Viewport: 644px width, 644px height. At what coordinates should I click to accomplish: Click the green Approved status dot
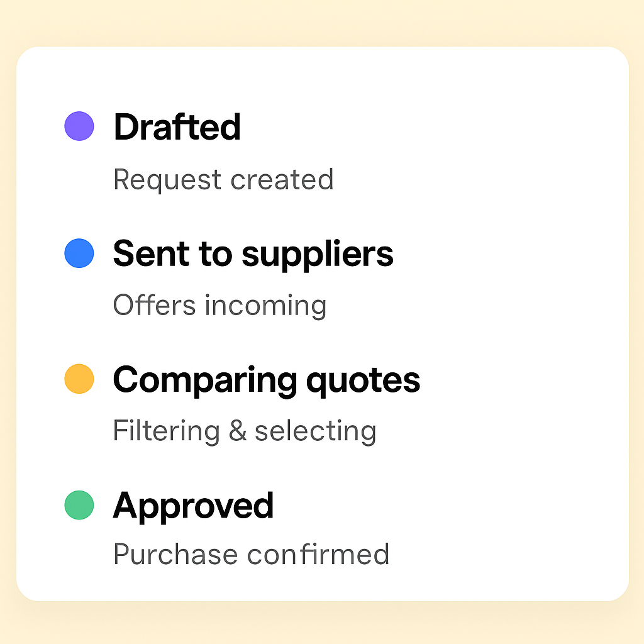79,505
